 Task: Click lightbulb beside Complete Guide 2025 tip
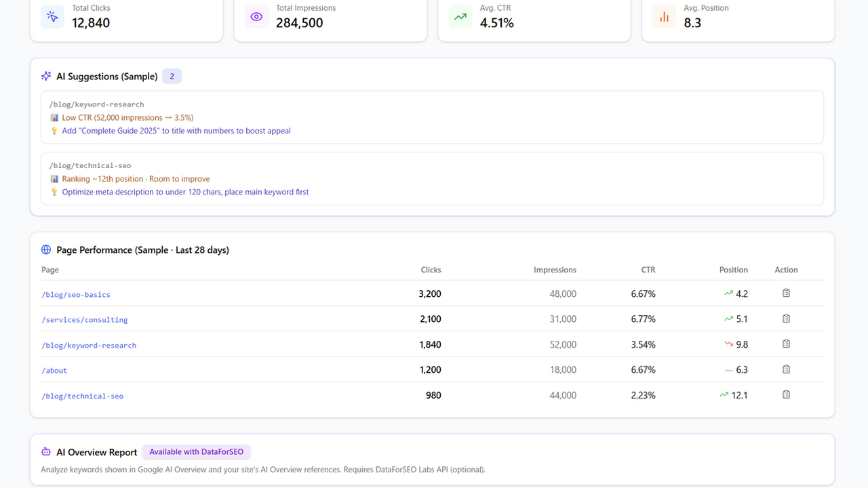[x=54, y=131]
